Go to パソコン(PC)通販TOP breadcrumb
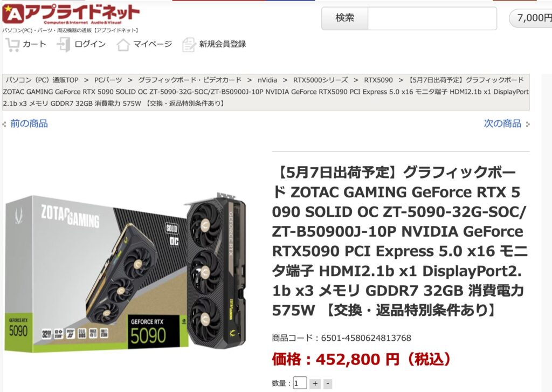 tap(42, 80)
